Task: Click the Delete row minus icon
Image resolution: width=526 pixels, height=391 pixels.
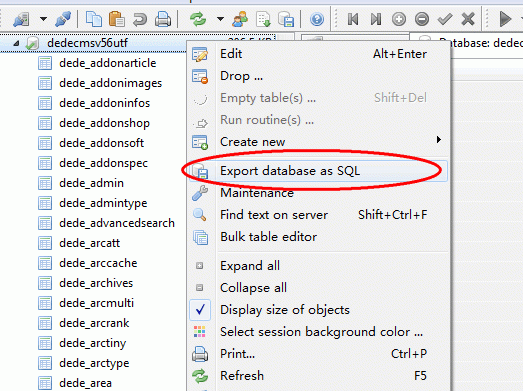Action: 422,19
